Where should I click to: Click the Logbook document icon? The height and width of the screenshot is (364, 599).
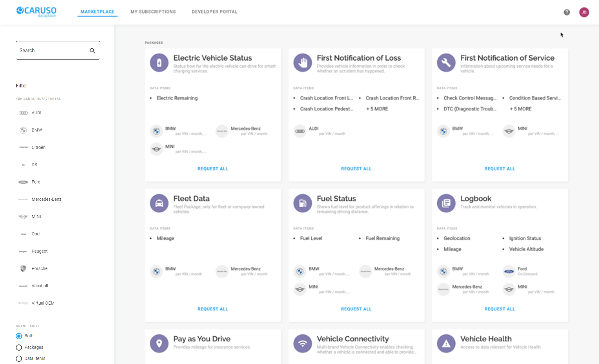click(446, 203)
